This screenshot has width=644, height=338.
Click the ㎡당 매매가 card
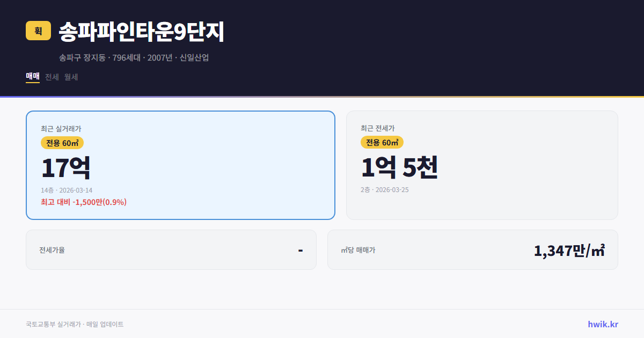tap(472, 249)
